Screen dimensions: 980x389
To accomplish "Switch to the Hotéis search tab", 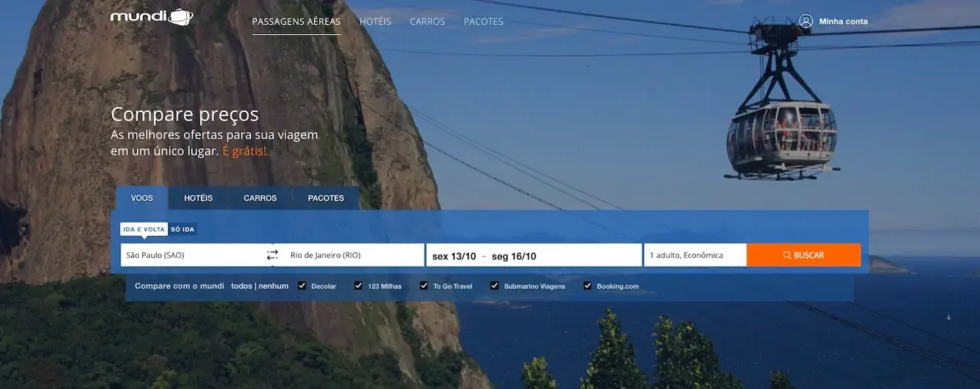I will click(198, 198).
